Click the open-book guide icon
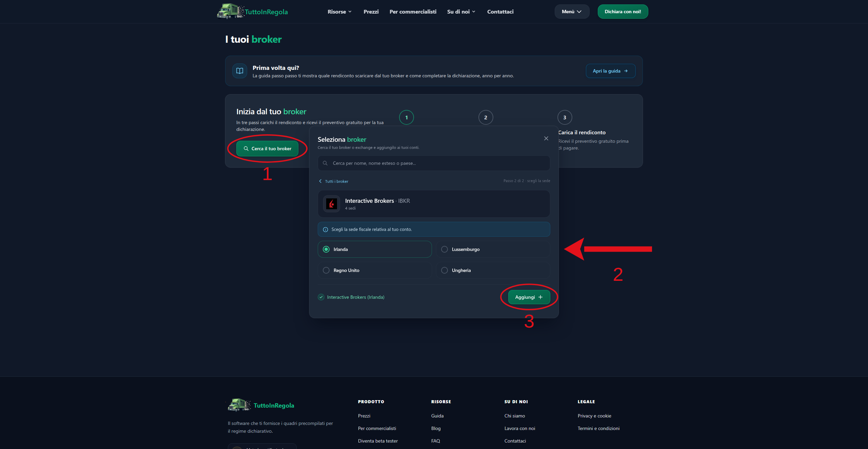 click(240, 71)
